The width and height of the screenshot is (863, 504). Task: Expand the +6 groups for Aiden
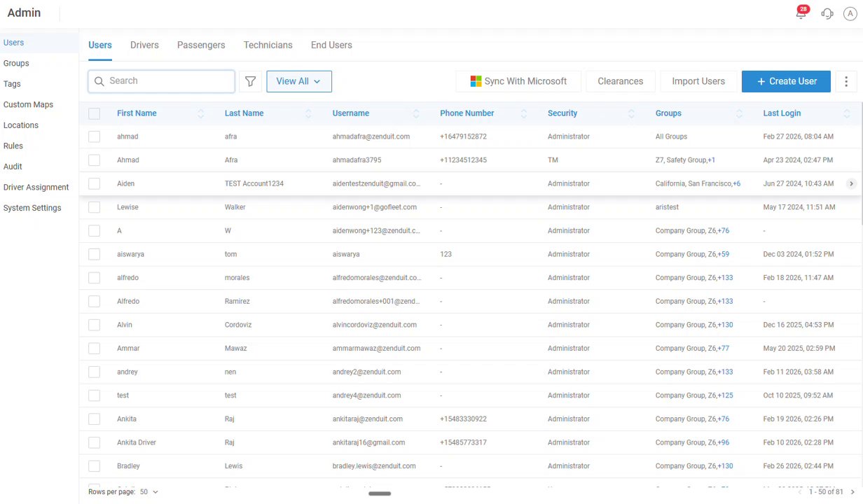click(x=737, y=183)
